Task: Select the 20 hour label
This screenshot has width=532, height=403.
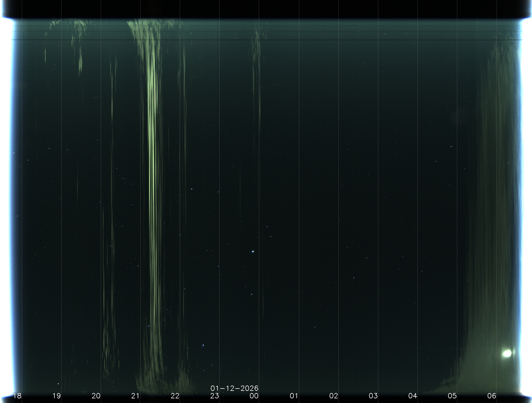Action: 96,396
